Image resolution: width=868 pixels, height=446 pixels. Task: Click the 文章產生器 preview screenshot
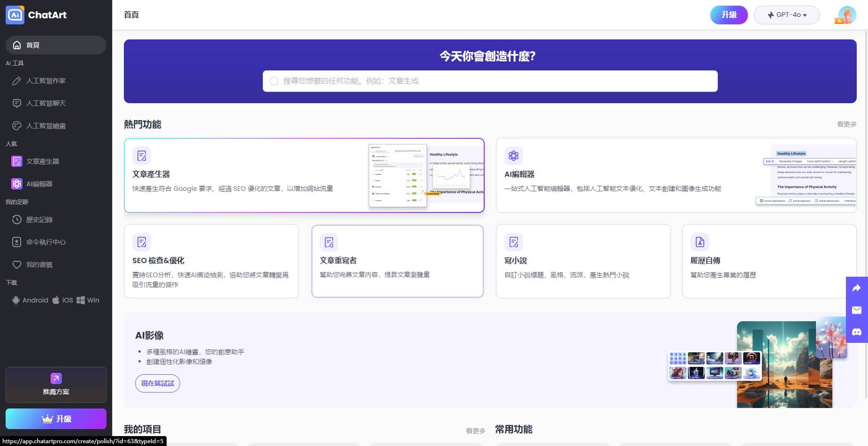pos(426,175)
